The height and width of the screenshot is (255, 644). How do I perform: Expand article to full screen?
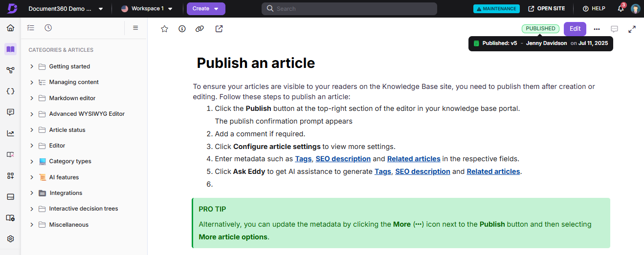tap(632, 29)
